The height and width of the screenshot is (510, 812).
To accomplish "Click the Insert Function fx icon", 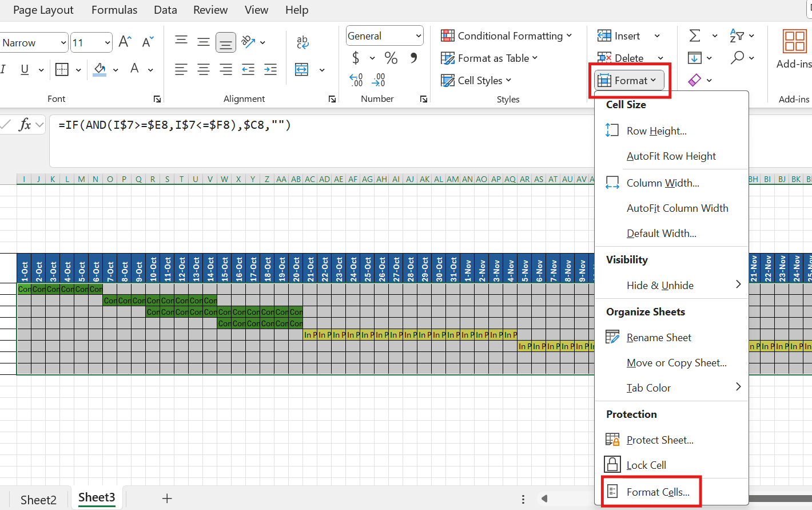I will (25, 124).
